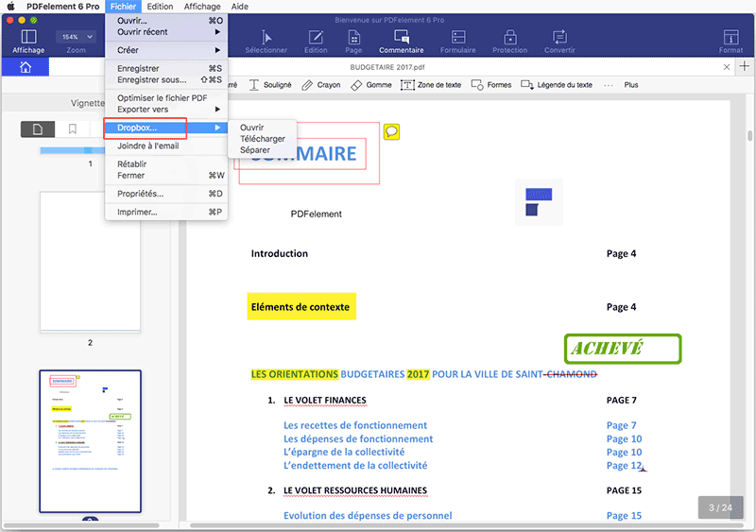The height and width of the screenshot is (532, 756).
Task: Choose Rétablir menu item
Action: tap(166, 164)
